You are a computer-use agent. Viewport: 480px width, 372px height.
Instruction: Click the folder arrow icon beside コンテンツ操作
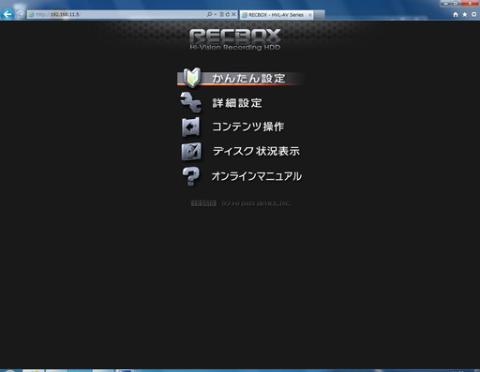coord(191,127)
